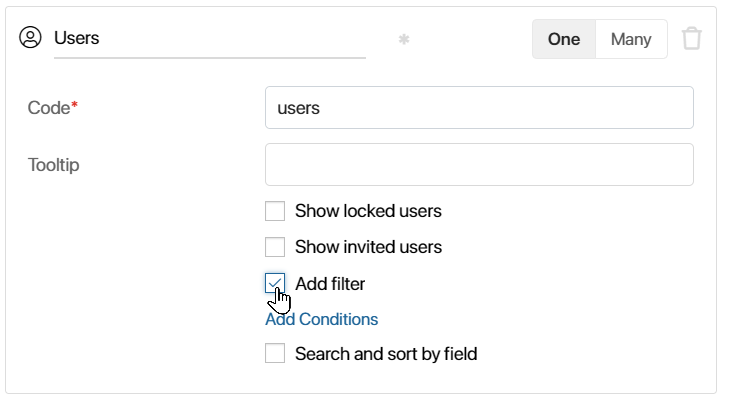
Task: Focus the Code input containing users
Action: [x=479, y=108]
